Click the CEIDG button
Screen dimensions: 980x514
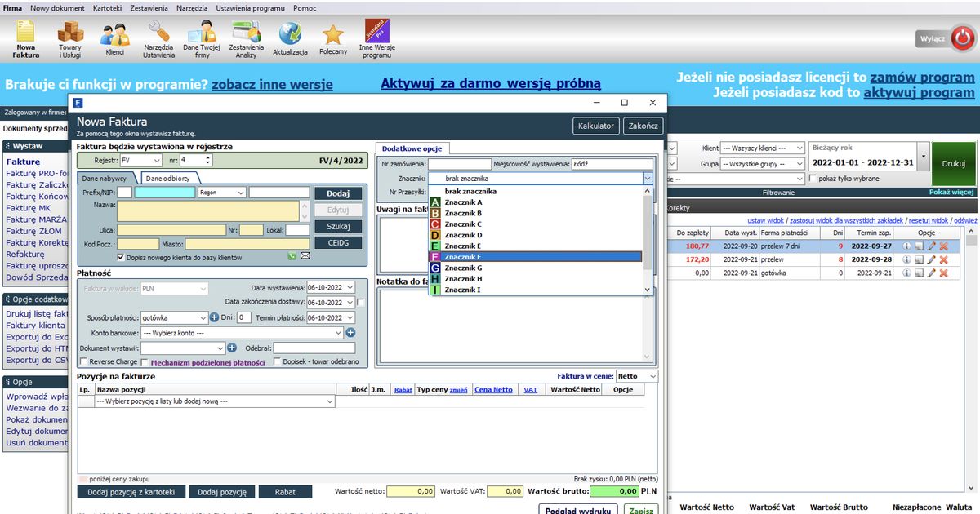pos(338,242)
